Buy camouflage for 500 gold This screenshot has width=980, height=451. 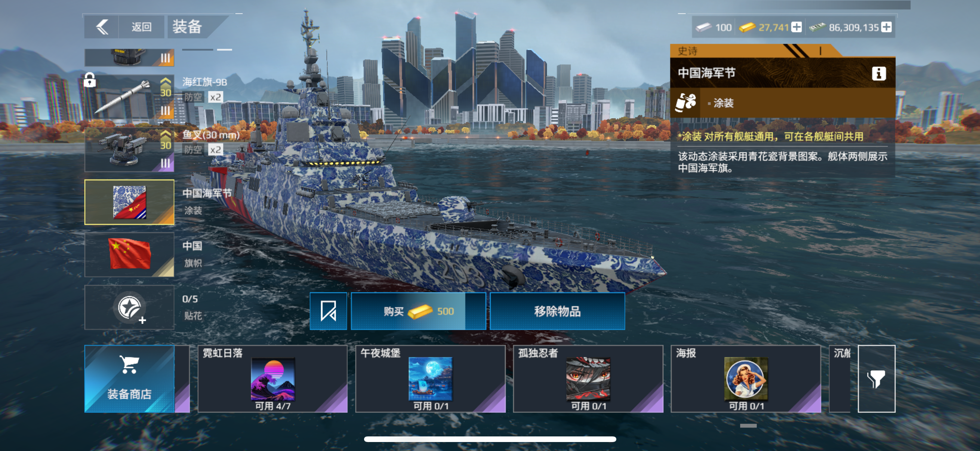418,311
